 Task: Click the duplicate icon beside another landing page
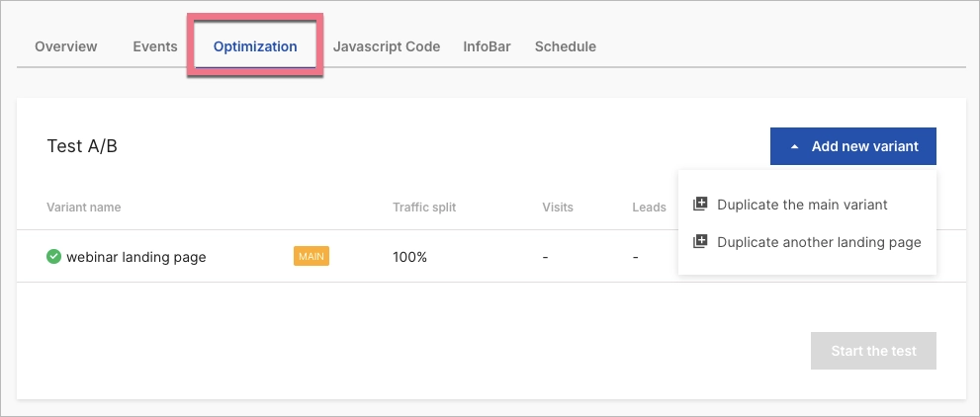[x=700, y=242]
